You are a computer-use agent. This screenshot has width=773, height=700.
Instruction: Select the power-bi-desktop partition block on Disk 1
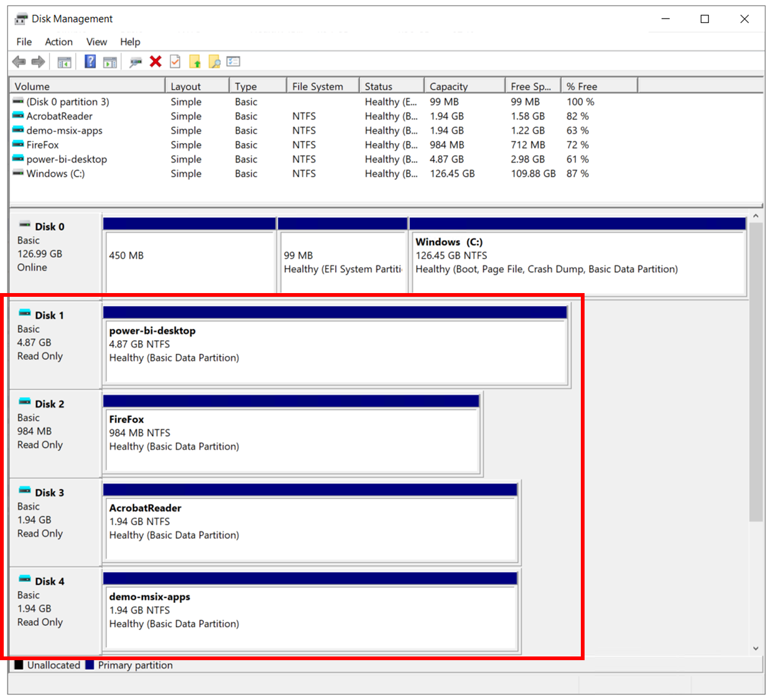(336, 345)
